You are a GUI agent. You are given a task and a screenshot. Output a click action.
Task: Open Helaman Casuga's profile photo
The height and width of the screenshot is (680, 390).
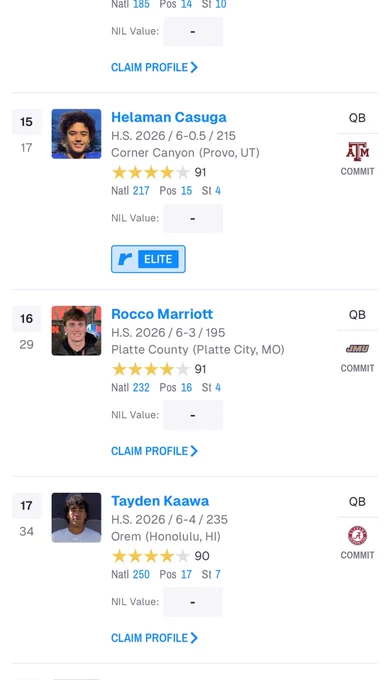tap(76, 134)
